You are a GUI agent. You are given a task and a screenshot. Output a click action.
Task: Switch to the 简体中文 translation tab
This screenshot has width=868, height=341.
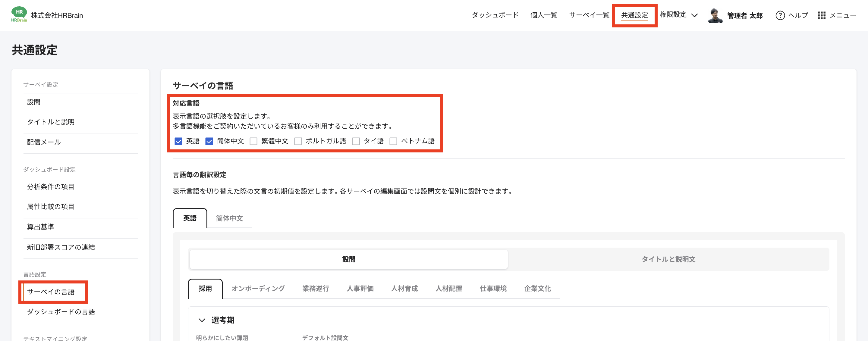point(229,218)
